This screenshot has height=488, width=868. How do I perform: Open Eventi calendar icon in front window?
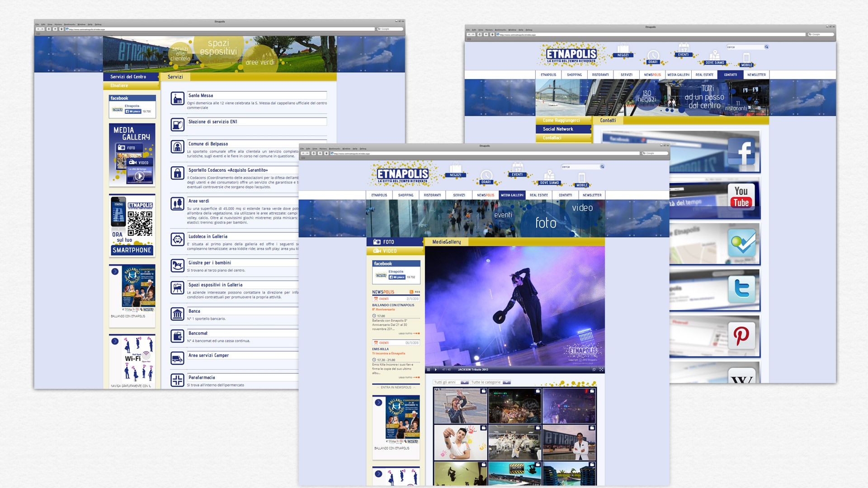point(517,169)
